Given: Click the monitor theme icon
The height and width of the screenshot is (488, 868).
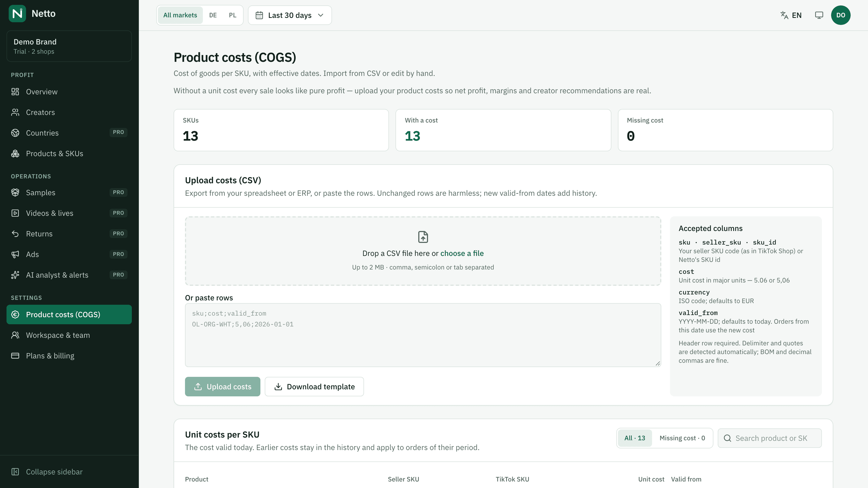Looking at the screenshot, I should 819,15.
